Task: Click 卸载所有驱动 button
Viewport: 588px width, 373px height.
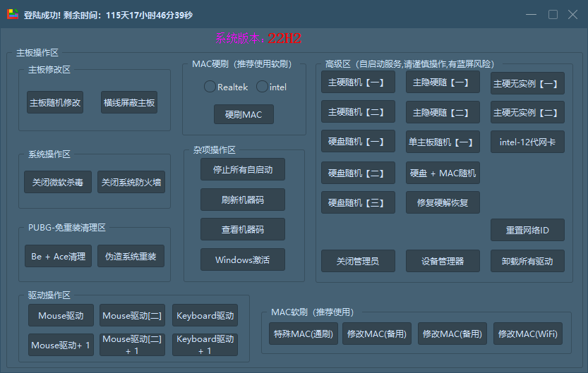Action: [x=527, y=261]
